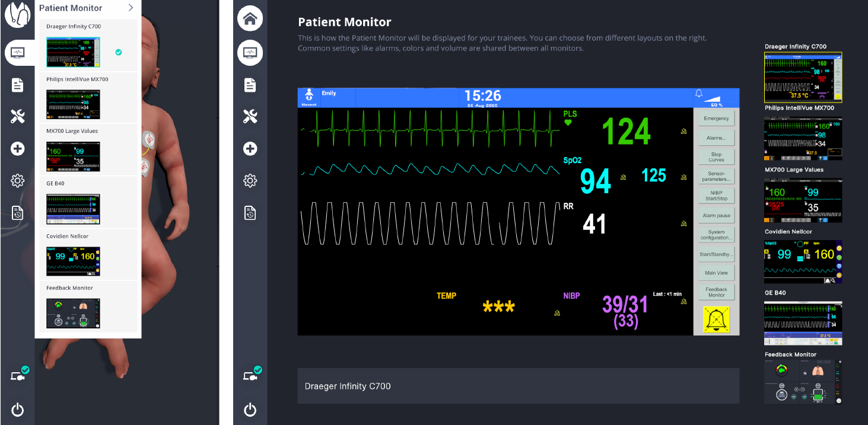The width and height of the screenshot is (868, 425).
Task: Open System configuration on the monitor
Action: click(x=716, y=234)
